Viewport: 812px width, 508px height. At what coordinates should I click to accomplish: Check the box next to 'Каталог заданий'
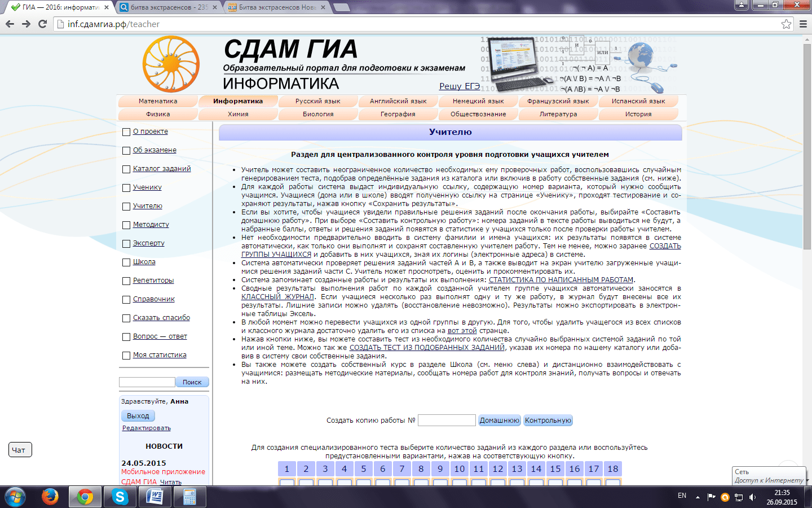coord(126,169)
